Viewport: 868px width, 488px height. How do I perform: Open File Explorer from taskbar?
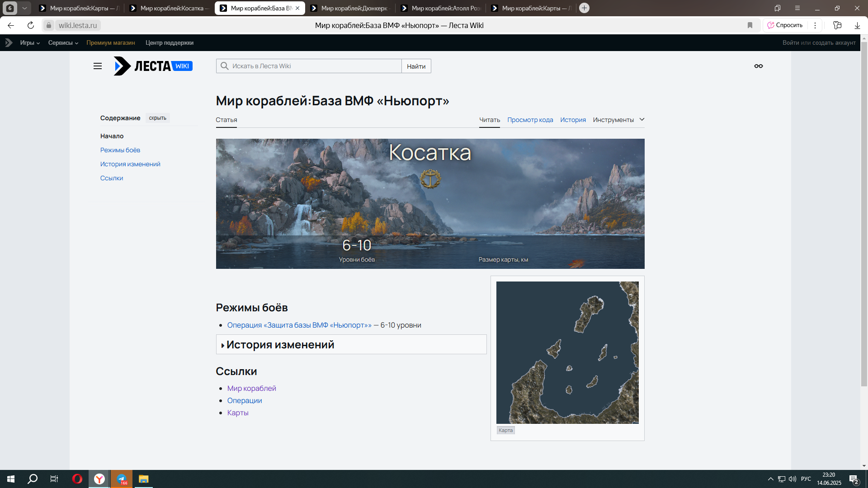click(x=144, y=479)
